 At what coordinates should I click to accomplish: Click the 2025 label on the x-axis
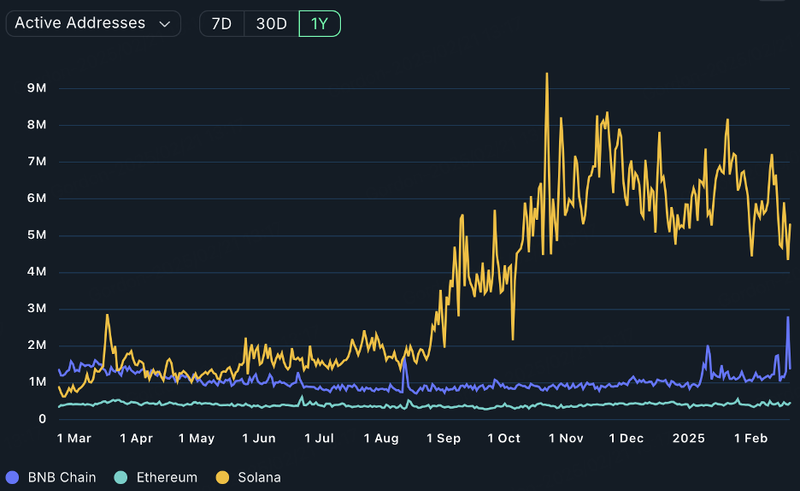click(x=688, y=438)
